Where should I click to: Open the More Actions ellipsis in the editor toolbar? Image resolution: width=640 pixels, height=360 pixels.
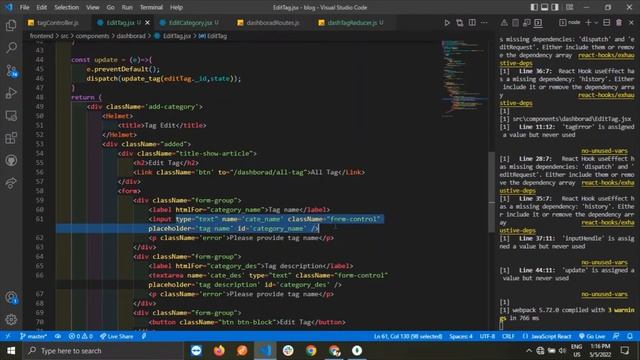tap(484, 23)
